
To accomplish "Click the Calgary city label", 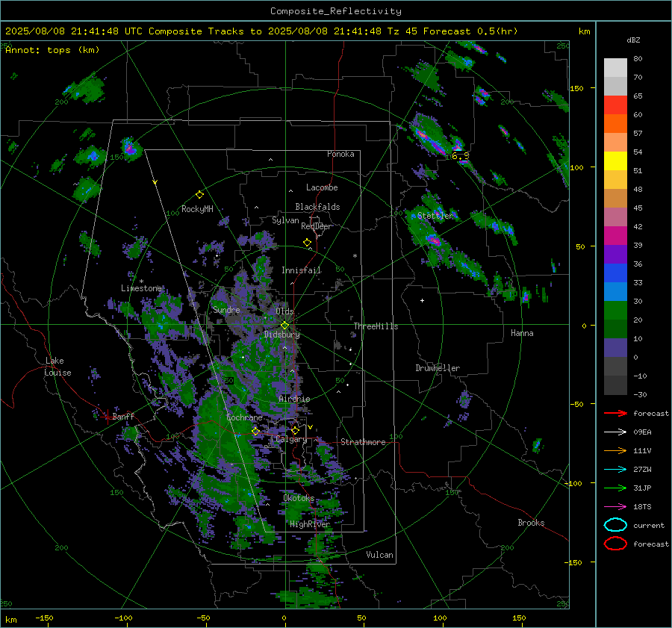I will point(291,439).
